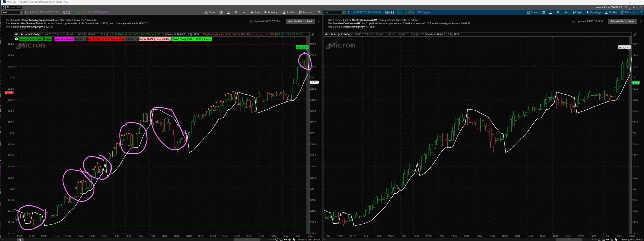Click StandardDevChannel study link in right banner
This screenshot has height=241, width=644.
(x=346, y=23)
